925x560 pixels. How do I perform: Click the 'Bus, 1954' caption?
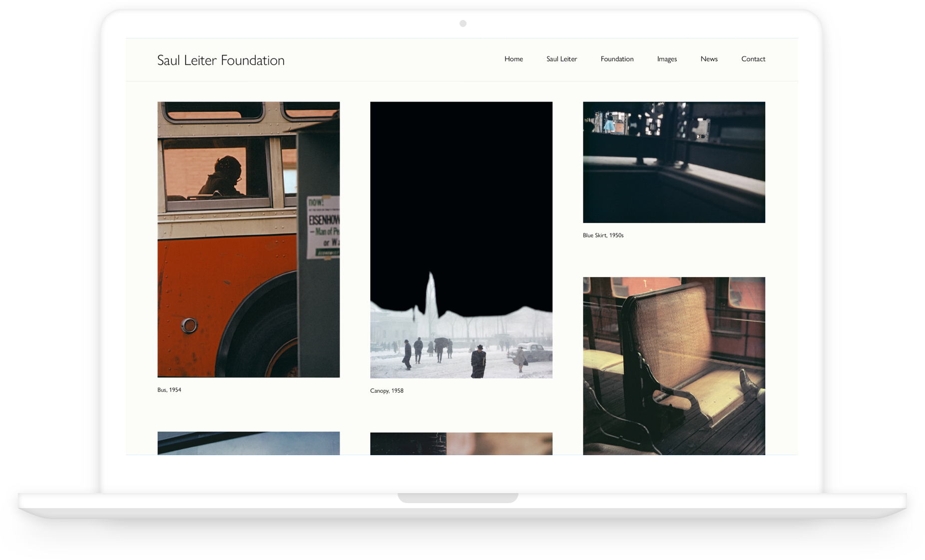[169, 390]
